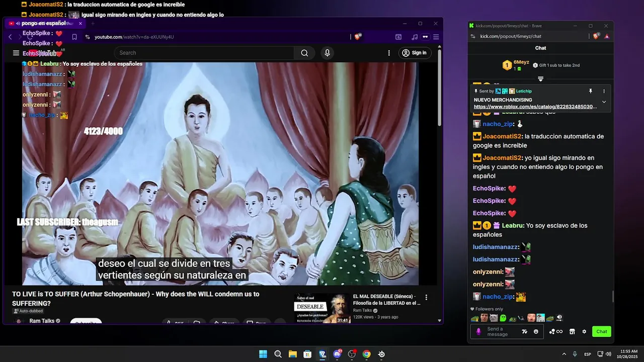
Task: Open Brave Shields in the Kick chat window
Action: point(597,36)
